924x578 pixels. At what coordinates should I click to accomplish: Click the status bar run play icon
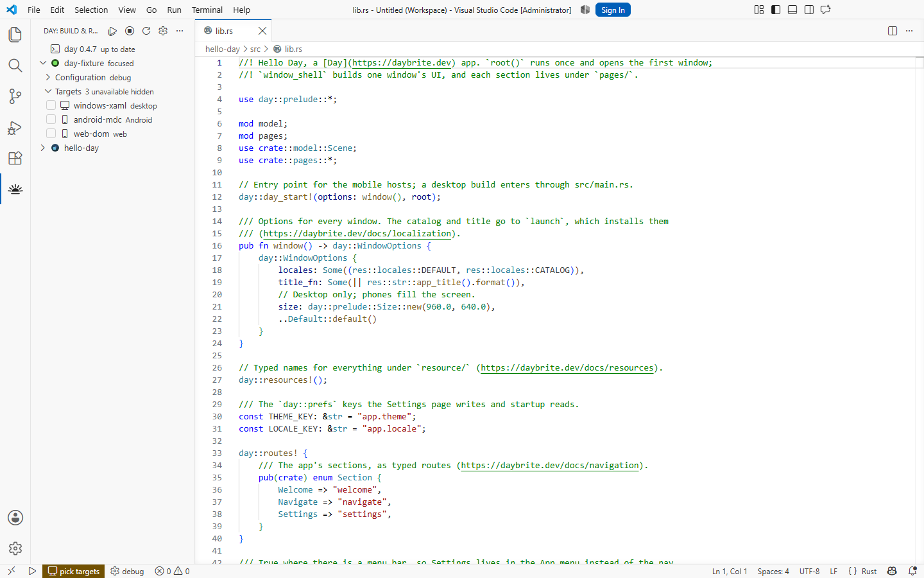(x=32, y=571)
